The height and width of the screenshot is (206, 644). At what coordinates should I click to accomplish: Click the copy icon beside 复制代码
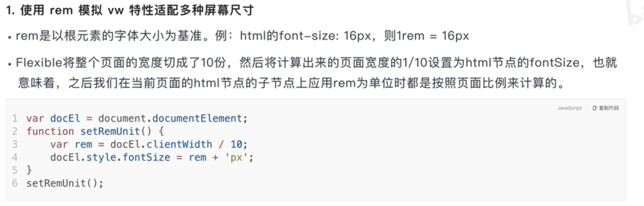(x=594, y=108)
